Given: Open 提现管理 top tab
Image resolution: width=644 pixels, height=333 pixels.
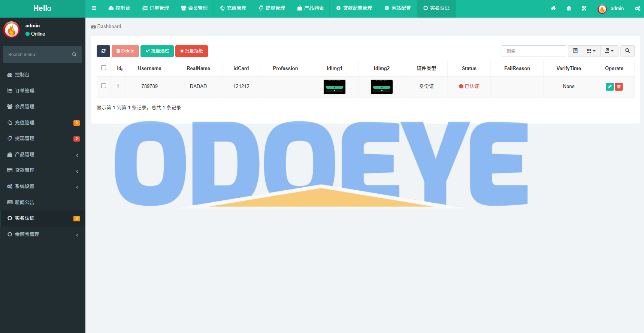Looking at the screenshot, I should click(x=272, y=8).
